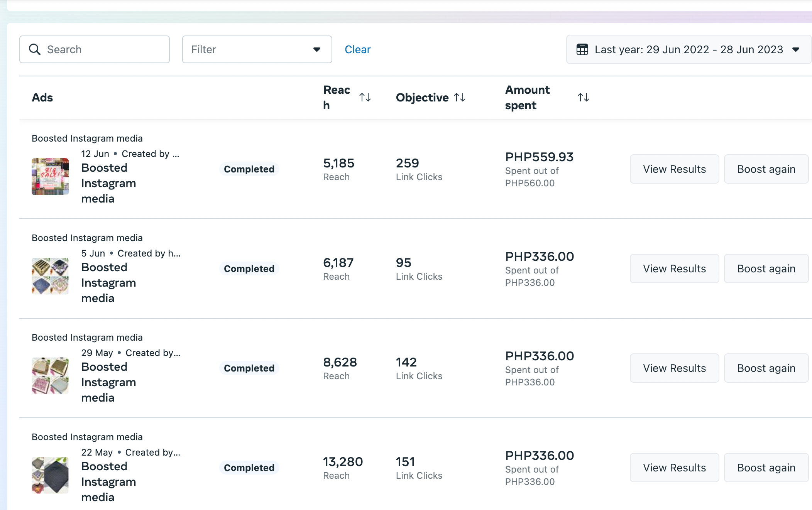The width and height of the screenshot is (812, 510).
Task: Boost again the 12 Jun ad
Action: click(766, 169)
